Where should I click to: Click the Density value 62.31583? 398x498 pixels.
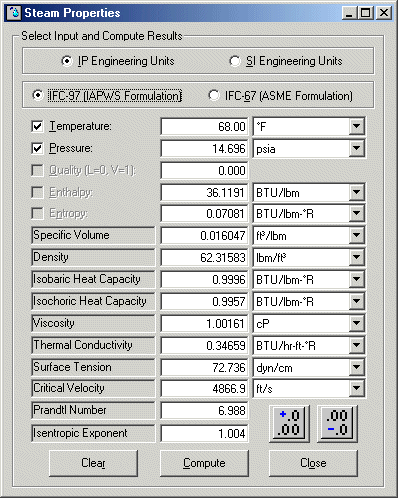(x=204, y=257)
